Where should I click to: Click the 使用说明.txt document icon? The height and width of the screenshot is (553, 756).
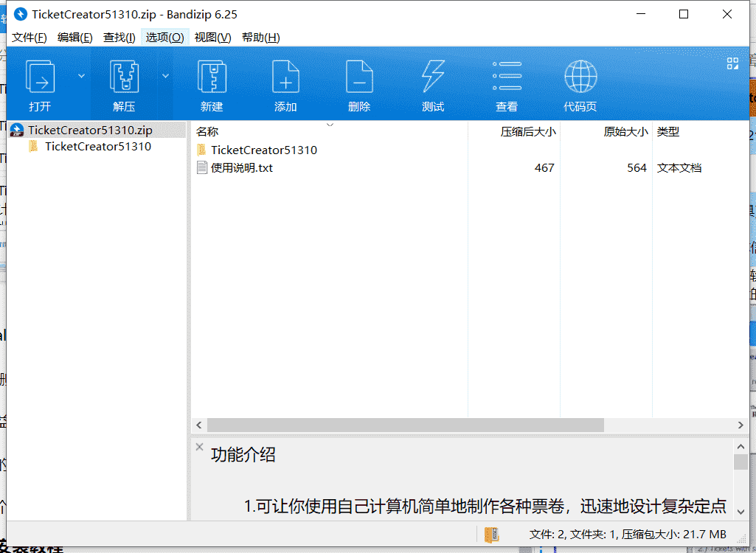202,168
